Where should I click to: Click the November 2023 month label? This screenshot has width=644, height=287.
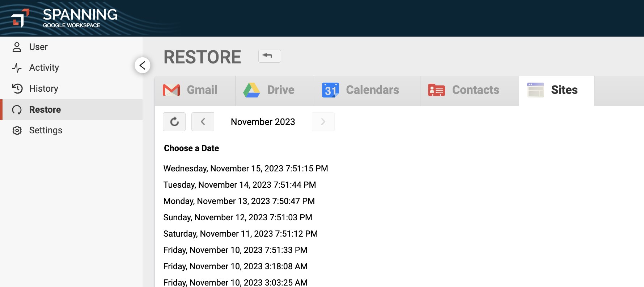[263, 122]
